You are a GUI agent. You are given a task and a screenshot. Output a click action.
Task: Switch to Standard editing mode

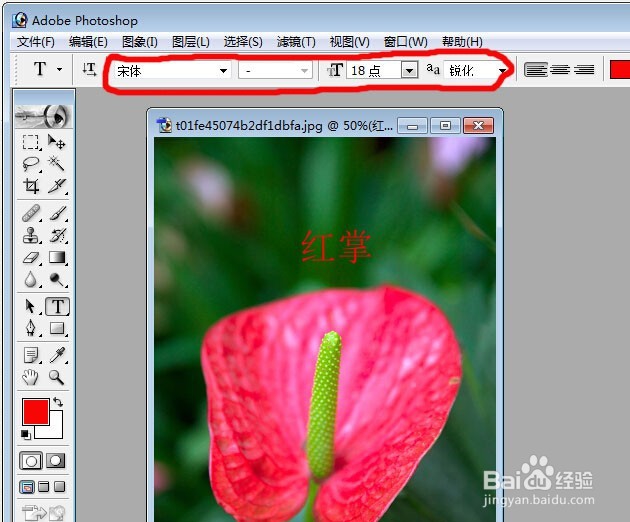31,461
